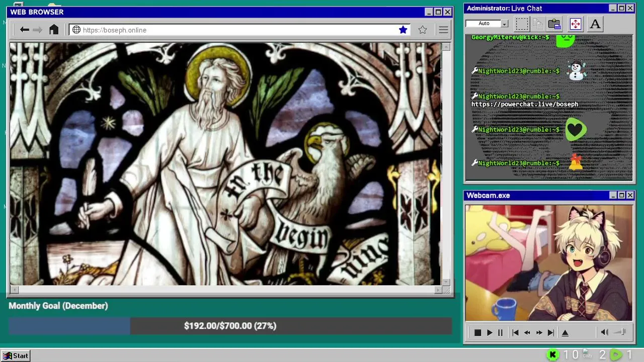Minimize the Web Browser window
Image resolution: width=644 pixels, height=362 pixels.
point(429,12)
